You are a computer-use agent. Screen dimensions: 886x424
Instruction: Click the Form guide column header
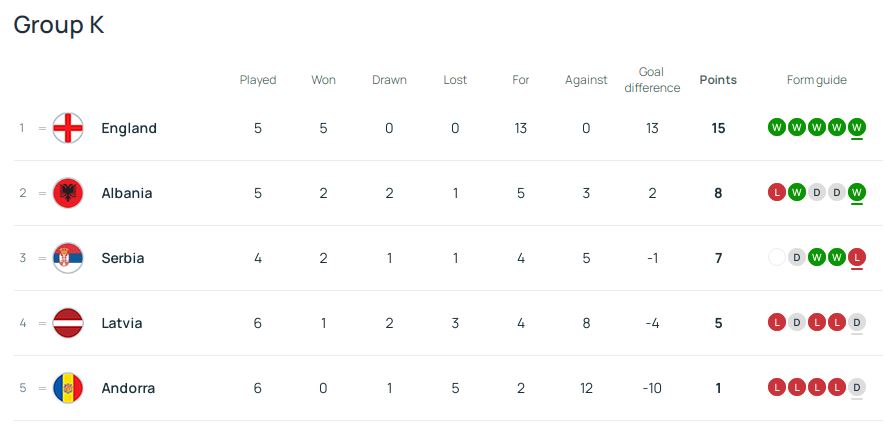click(x=817, y=80)
